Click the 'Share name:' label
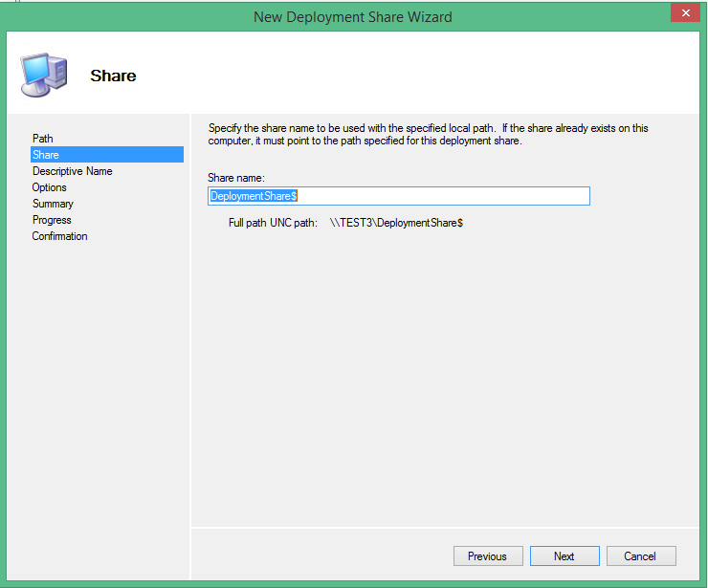 point(235,178)
